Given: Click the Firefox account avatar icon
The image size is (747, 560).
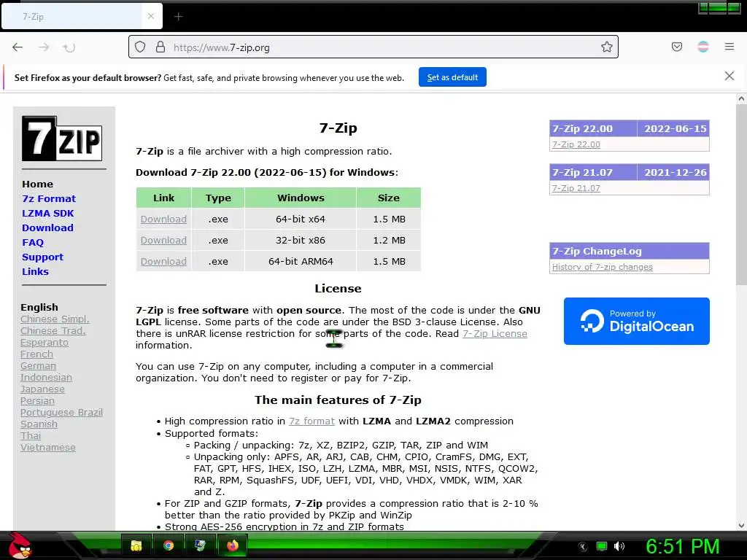Looking at the screenshot, I should [x=703, y=47].
